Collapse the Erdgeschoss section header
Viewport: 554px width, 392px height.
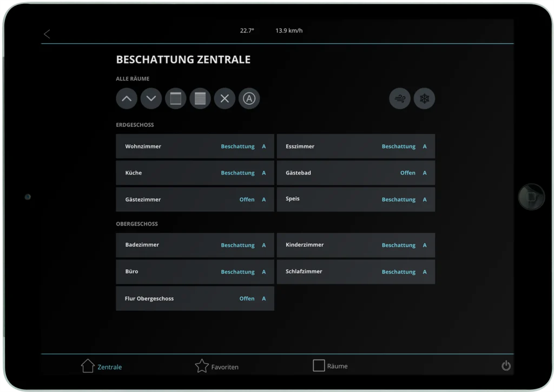[x=135, y=124]
